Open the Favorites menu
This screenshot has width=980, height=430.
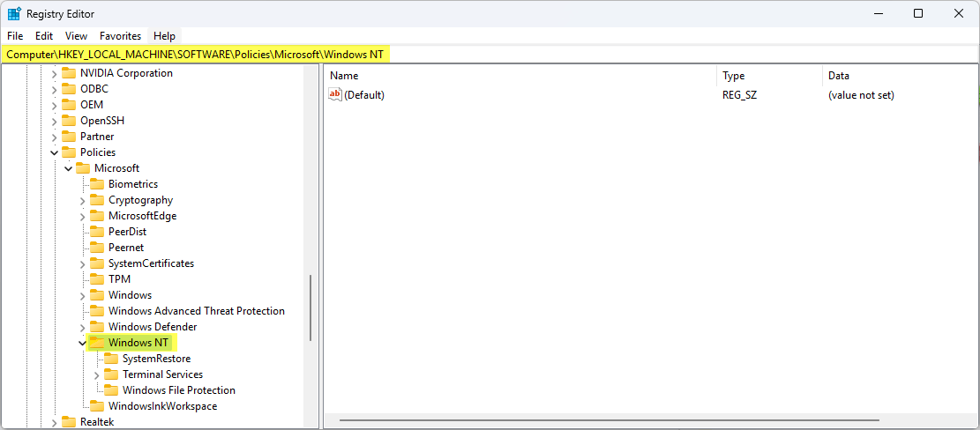click(121, 36)
